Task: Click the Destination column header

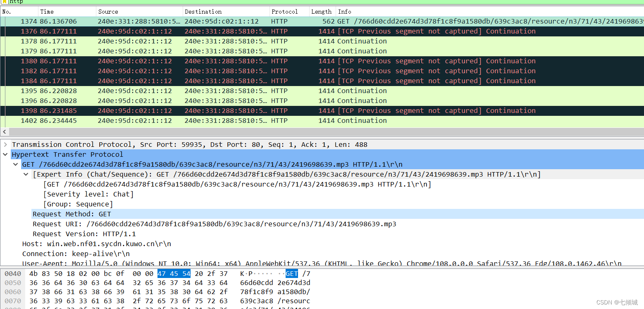Action: pos(226,12)
